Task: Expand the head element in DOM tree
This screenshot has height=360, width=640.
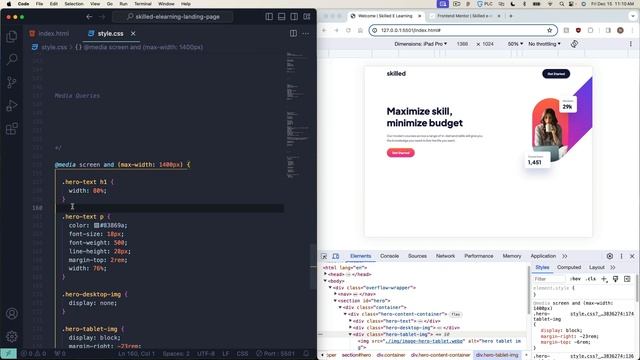Action: point(325,274)
